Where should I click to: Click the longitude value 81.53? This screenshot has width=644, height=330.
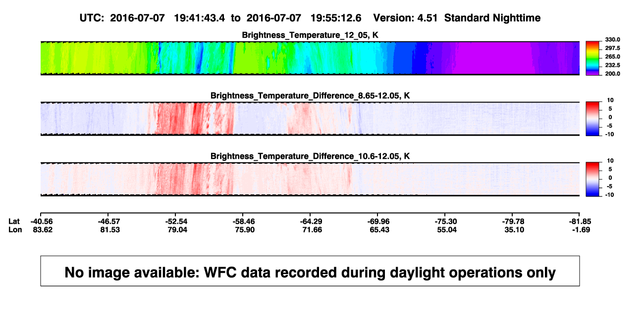[x=110, y=230]
